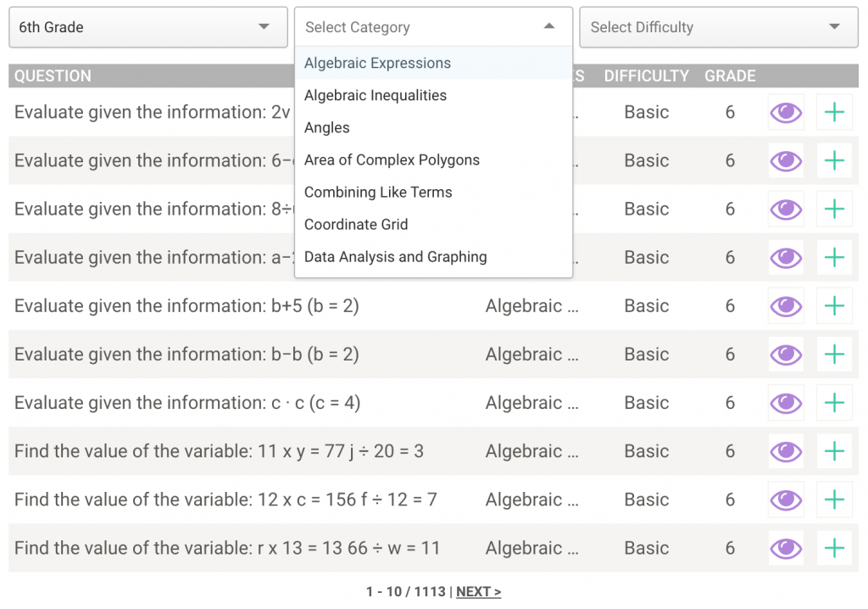The height and width of the screenshot is (609, 868).
Task: Toggle the preview eye on the bottom question row
Action: tap(785, 548)
